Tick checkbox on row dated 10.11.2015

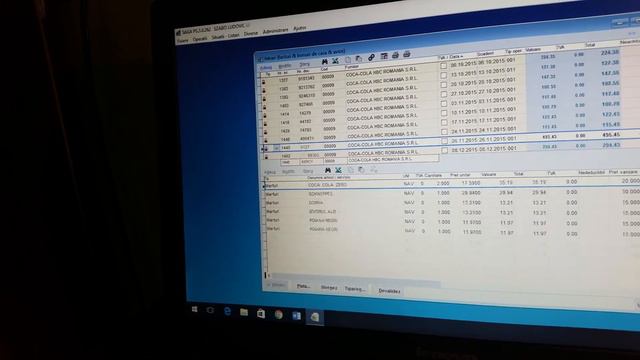[444, 113]
